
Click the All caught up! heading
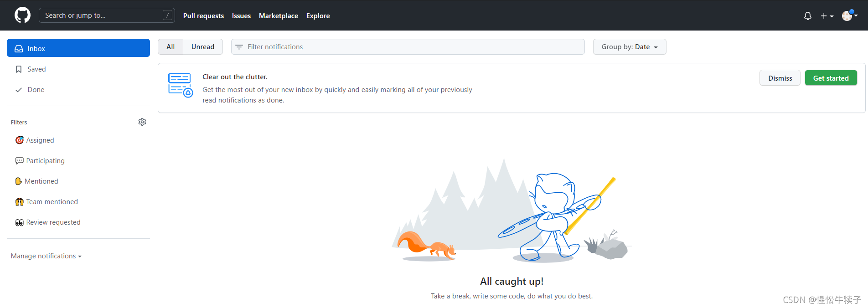point(511,282)
